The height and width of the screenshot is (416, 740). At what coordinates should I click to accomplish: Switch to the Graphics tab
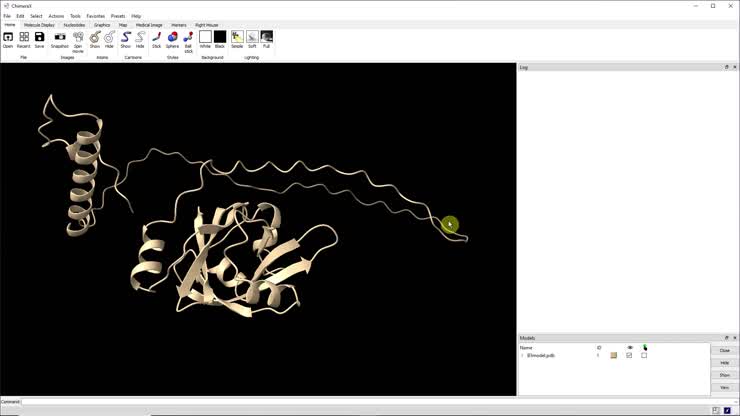(102, 25)
